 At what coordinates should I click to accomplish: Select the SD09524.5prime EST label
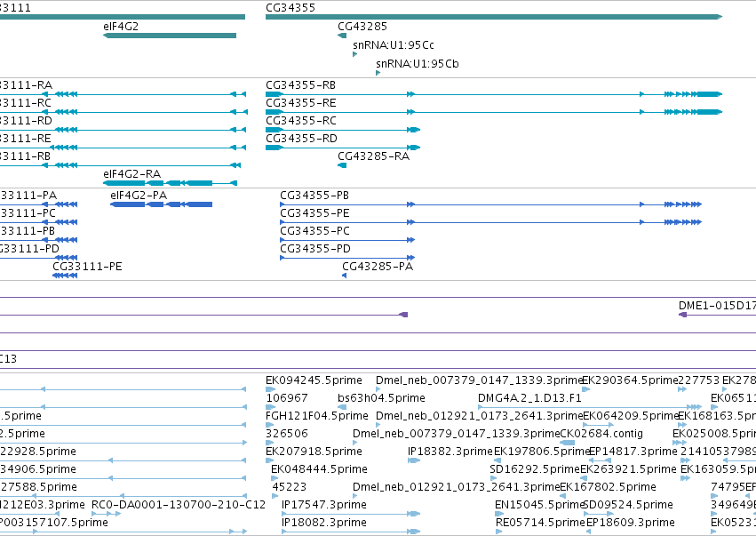tap(628, 505)
